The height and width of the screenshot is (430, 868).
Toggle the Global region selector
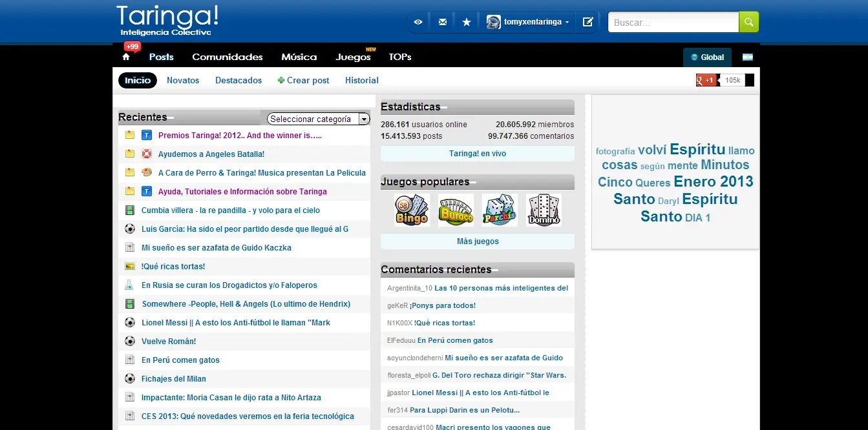(707, 57)
